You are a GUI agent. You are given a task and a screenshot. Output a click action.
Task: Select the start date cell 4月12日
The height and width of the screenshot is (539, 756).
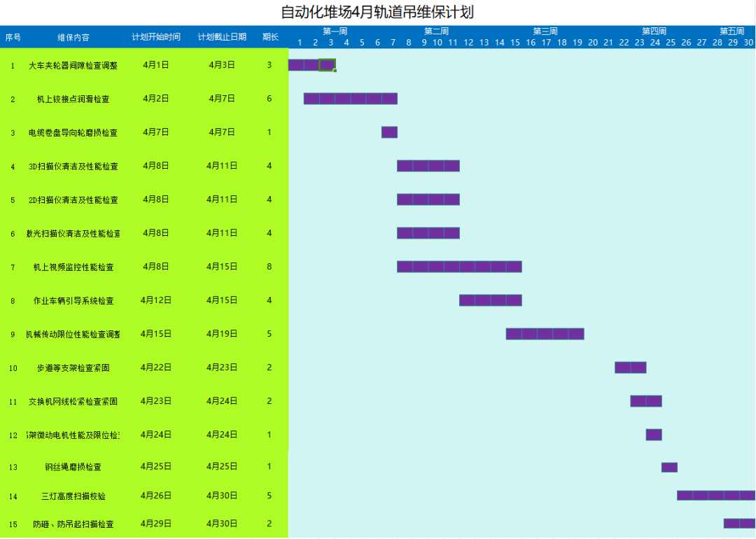pos(156,300)
